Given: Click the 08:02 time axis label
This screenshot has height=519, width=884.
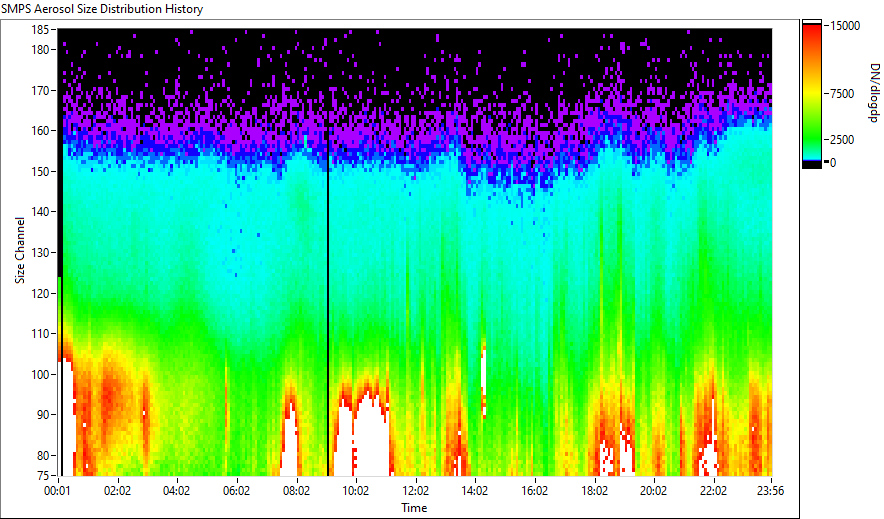Looking at the screenshot, I should click(x=296, y=491).
